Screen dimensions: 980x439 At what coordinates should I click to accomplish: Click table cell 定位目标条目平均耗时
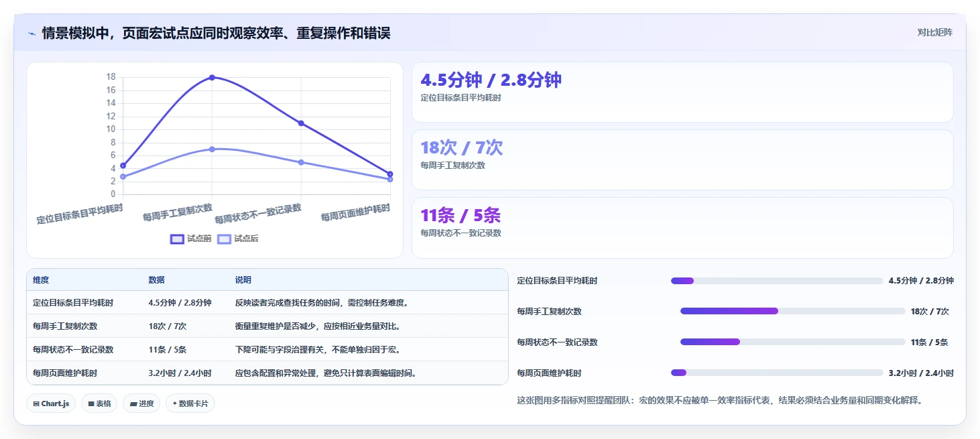tap(73, 303)
